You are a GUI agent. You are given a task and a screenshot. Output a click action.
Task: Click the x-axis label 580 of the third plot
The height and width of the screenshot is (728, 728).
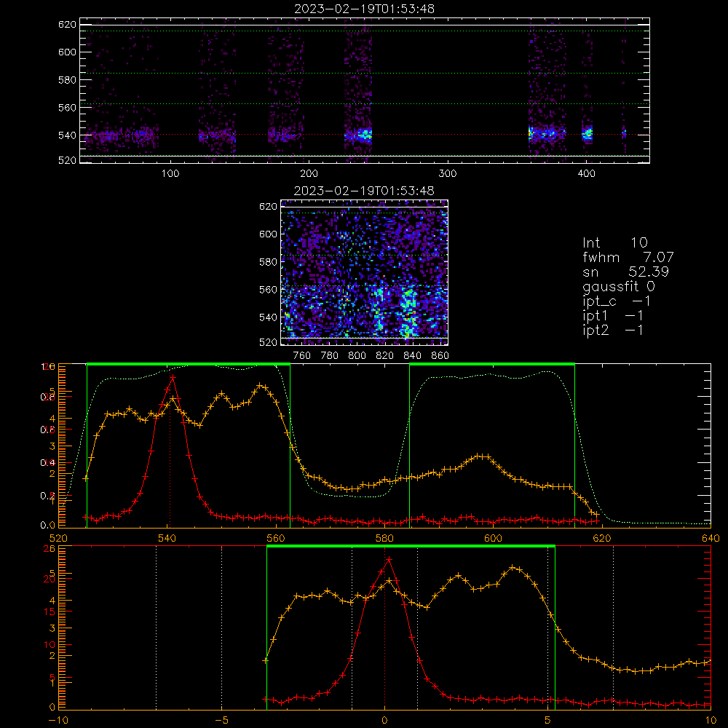(384, 539)
